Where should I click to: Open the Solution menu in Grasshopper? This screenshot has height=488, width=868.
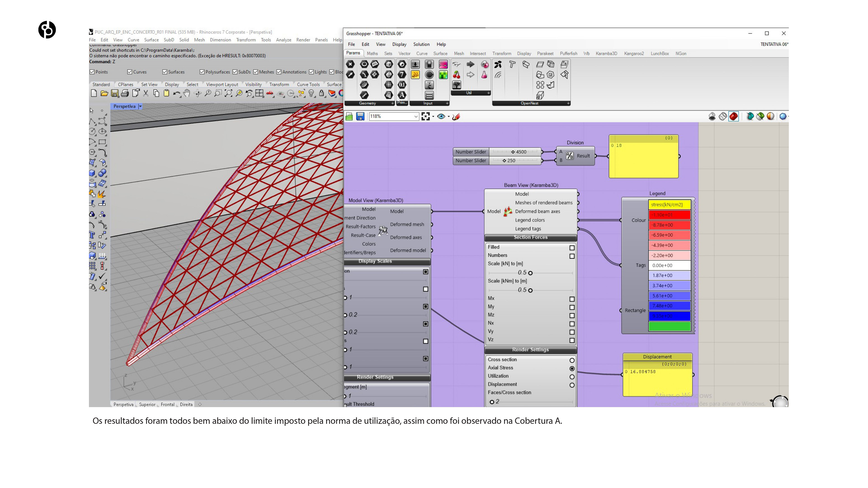tap(421, 44)
